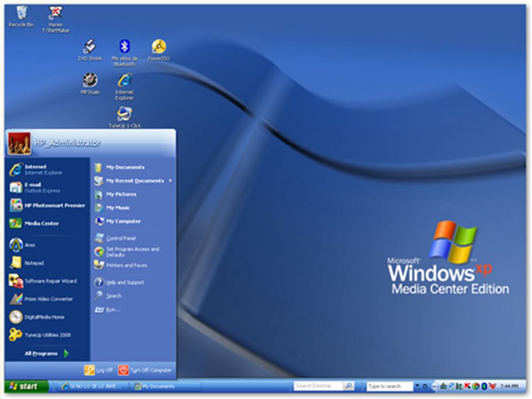Open Notepad from Start menu
The image size is (532, 399).
(47, 263)
